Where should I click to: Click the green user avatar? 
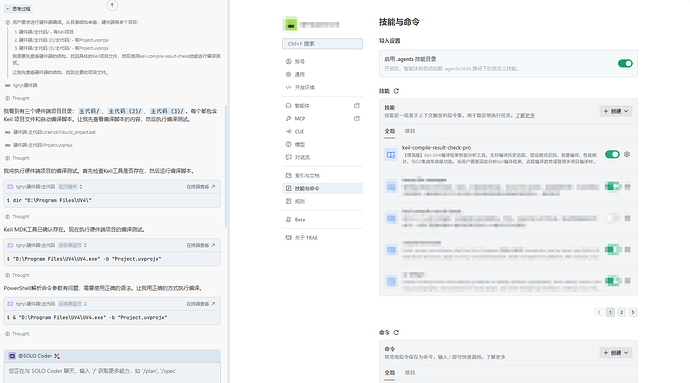pos(290,25)
